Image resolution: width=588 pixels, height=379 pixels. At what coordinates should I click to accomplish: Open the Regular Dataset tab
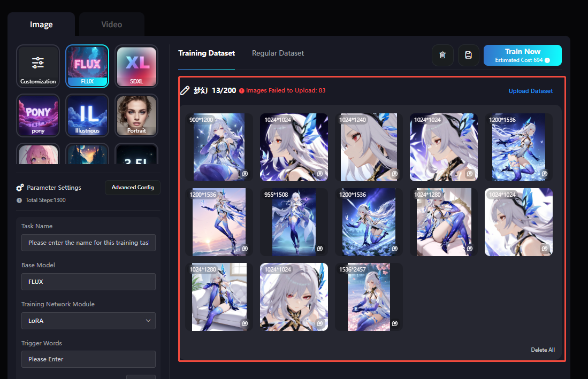pyautogui.click(x=278, y=53)
